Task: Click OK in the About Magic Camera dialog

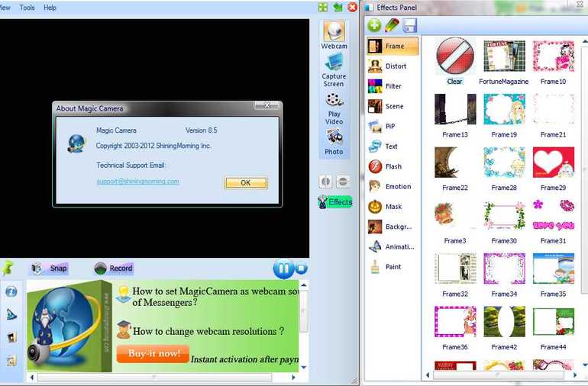Action: click(246, 183)
